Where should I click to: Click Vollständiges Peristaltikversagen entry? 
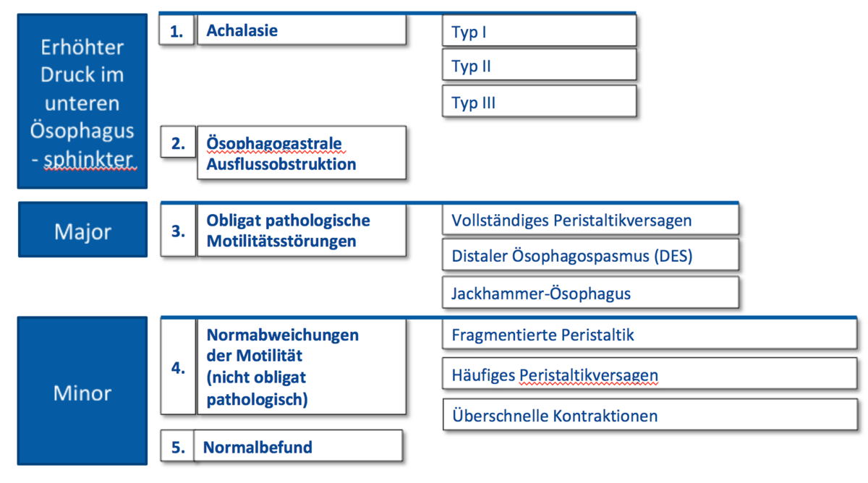pyautogui.click(x=590, y=220)
